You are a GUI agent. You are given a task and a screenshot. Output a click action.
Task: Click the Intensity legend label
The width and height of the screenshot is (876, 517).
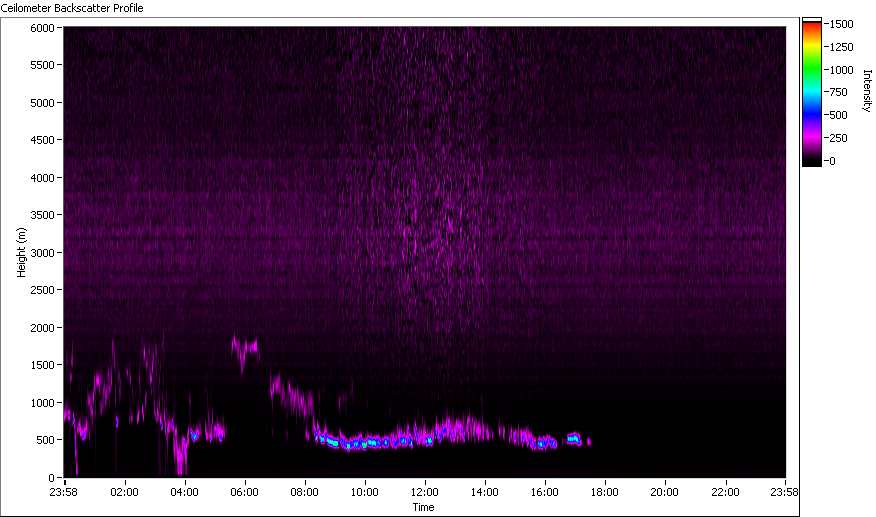pyautogui.click(x=867, y=91)
